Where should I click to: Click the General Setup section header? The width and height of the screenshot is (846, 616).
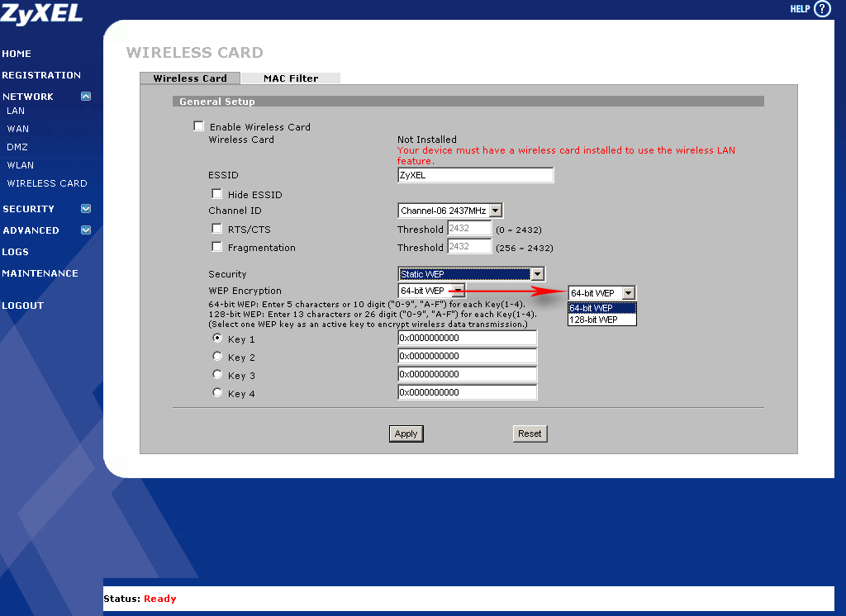point(468,102)
